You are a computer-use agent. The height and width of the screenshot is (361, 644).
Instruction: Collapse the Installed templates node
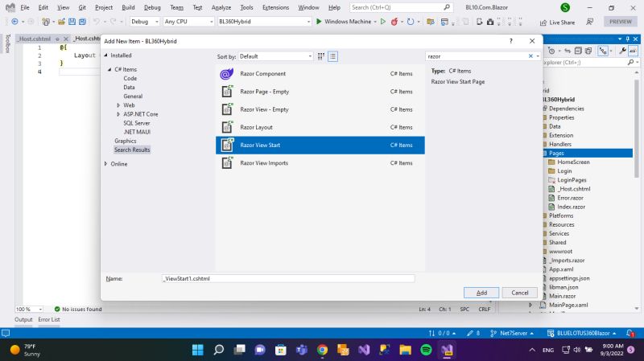tap(105, 55)
